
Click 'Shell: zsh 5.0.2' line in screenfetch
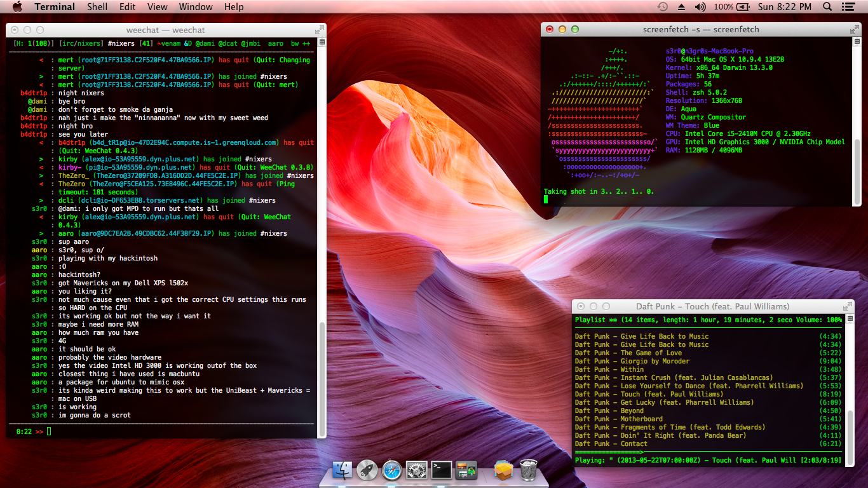pyautogui.click(x=698, y=93)
